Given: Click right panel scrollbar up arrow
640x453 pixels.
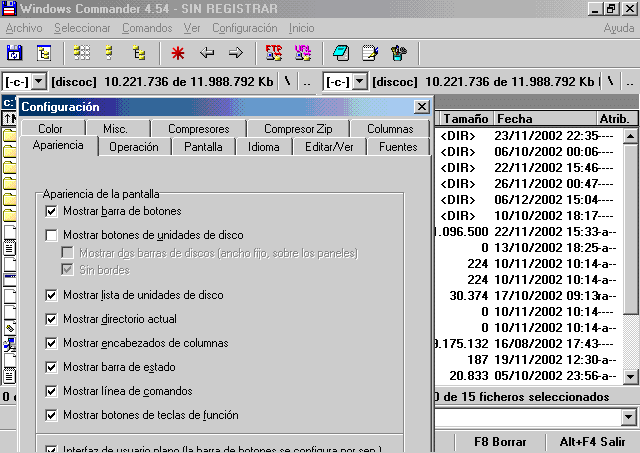Looking at the screenshot, I should click(631, 136).
